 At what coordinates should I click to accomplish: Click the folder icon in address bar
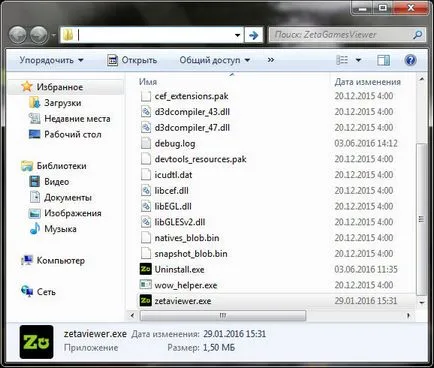(x=68, y=35)
